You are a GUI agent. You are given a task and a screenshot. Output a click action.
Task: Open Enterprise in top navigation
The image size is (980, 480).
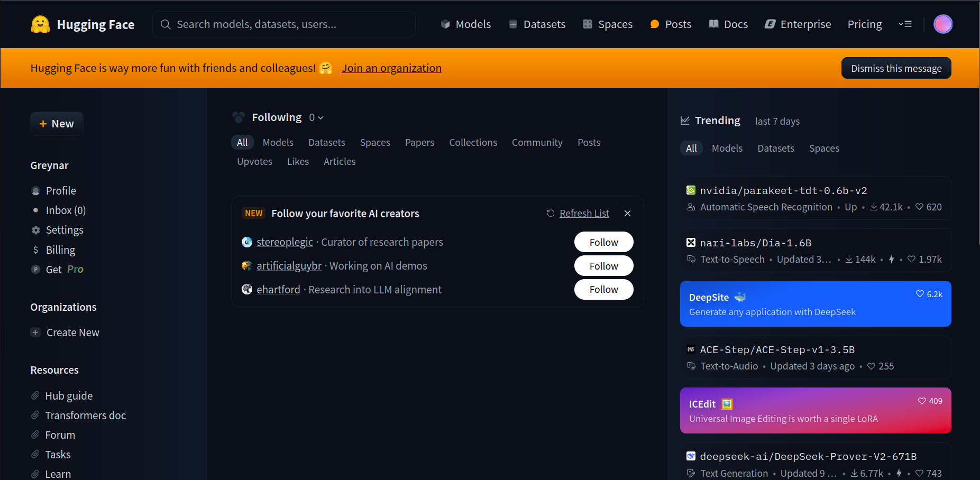tap(798, 24)
